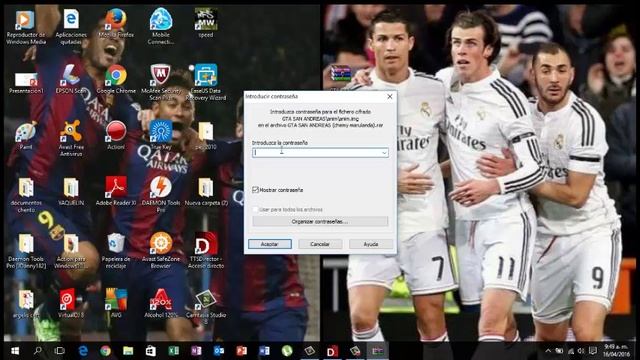Open True Key desktop shortcut
Image resolution: width=640 pixels, height=360 pixels.
click(161, 135)
